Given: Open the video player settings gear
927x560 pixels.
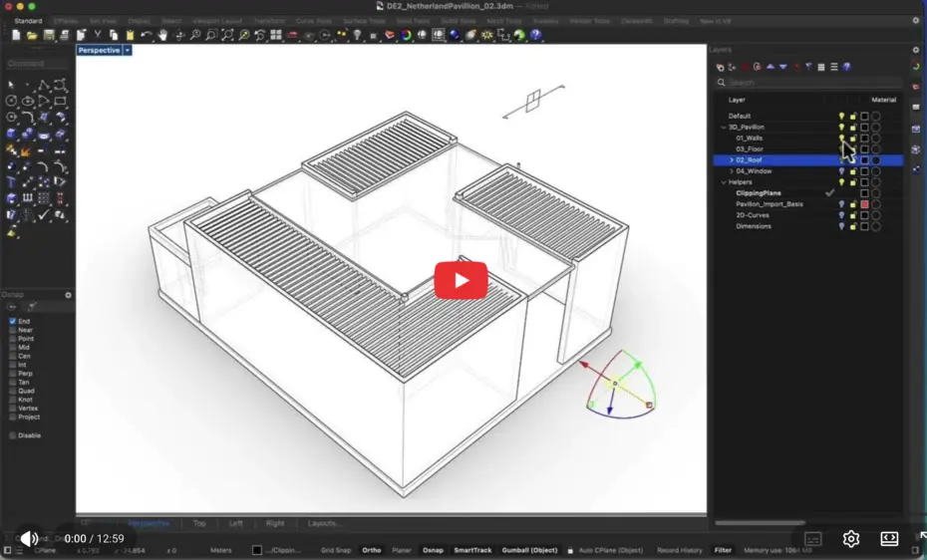Looking at the screenshot, I should point(850,538).
